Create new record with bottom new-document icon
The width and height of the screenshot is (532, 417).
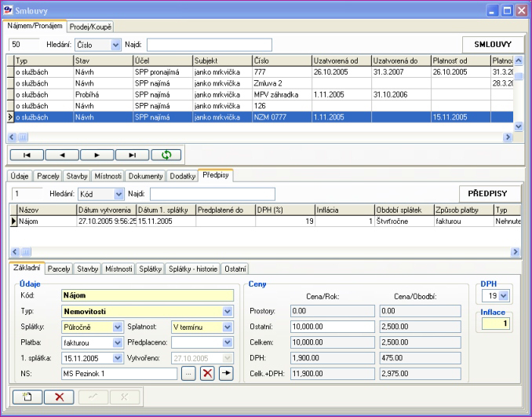tap(27, 397)
